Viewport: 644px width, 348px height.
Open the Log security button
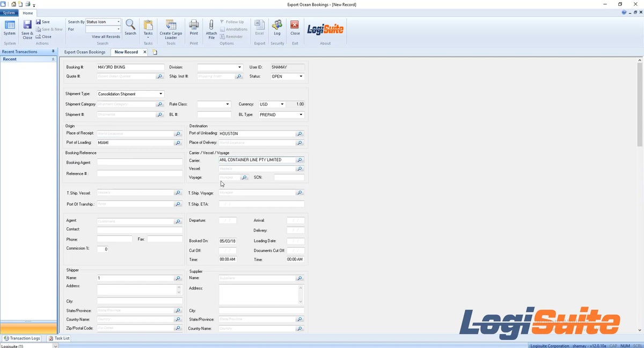pos(277,28)
